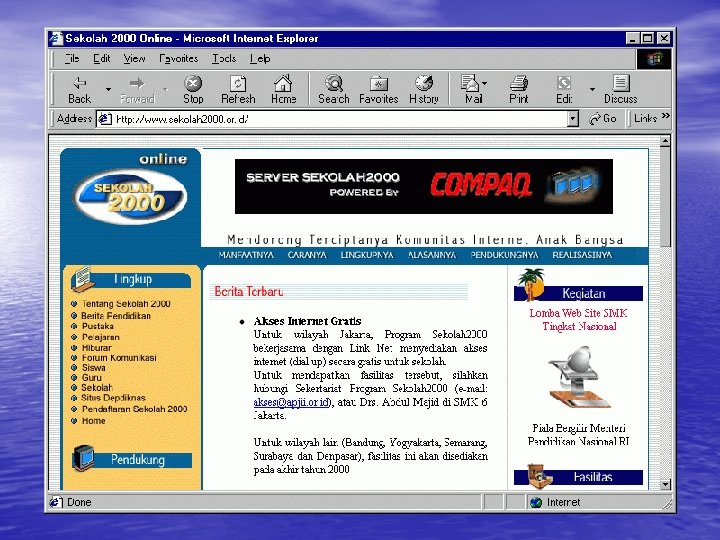Open the Pustaka sidebar link

point(97,326)
